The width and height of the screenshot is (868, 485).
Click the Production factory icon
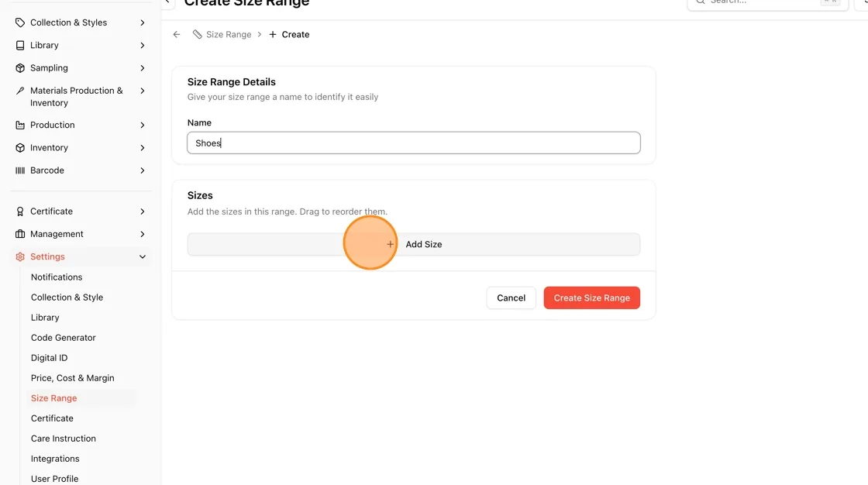click(20, 126)
